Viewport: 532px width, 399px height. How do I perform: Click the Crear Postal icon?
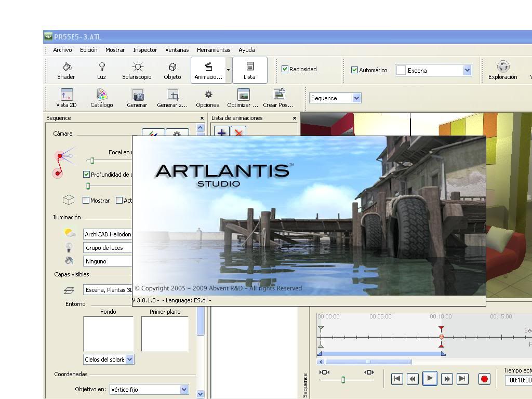click(x=278, y=98)
